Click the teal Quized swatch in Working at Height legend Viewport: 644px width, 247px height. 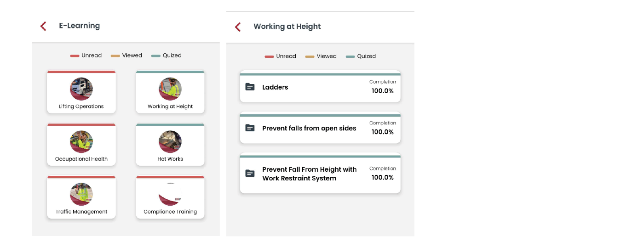(350, 56)
